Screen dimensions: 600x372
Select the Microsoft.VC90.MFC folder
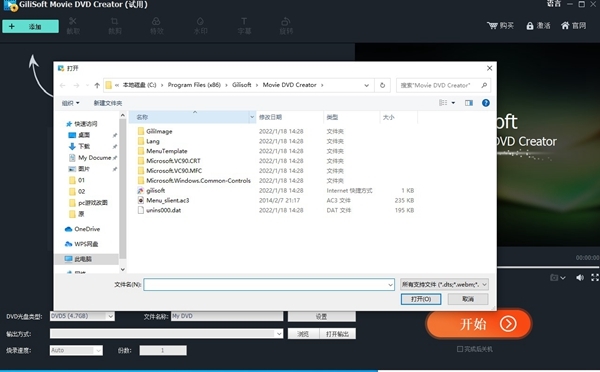coord(174,171)
